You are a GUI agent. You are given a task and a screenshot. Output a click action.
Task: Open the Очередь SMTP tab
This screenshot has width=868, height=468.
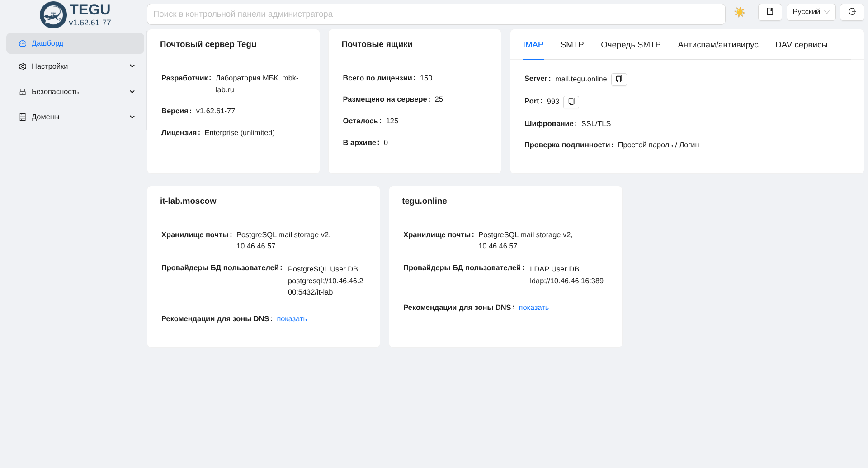click(631, 45)
